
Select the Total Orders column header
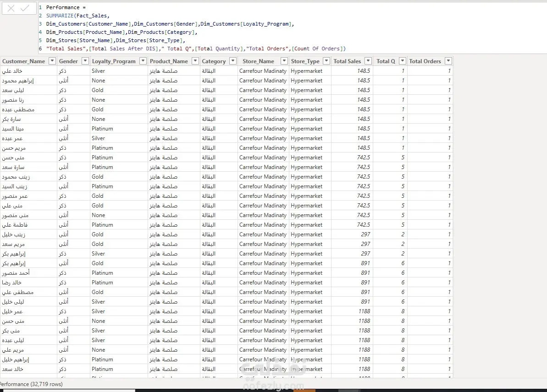(425, 61)
